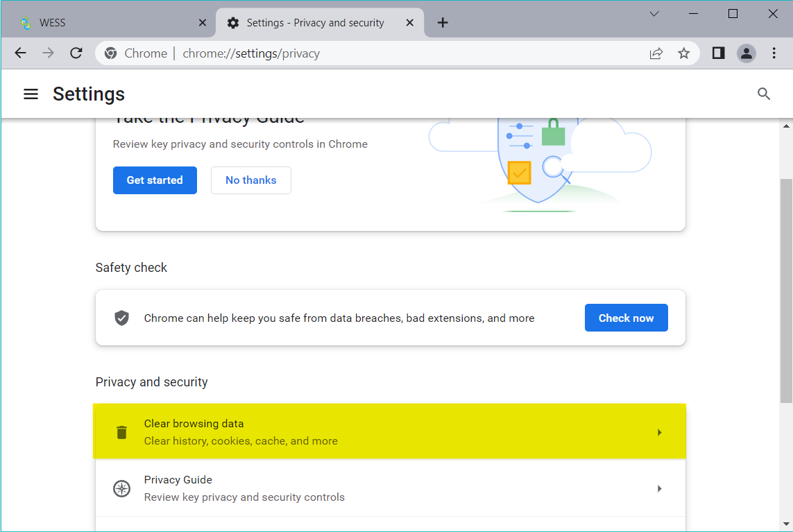Switch to the WESS tab

pos(109,23)
